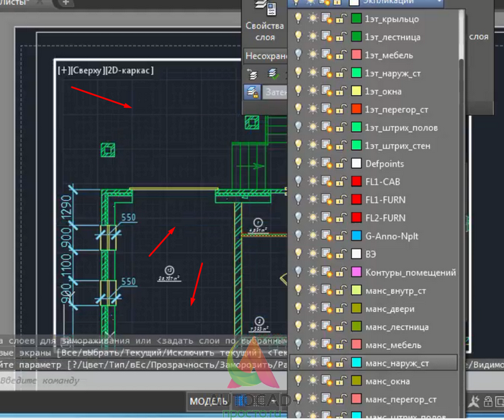Lock the Контуры_помещений layer
The width and height of the screenshot is (504, 420).
pos(341,272)
